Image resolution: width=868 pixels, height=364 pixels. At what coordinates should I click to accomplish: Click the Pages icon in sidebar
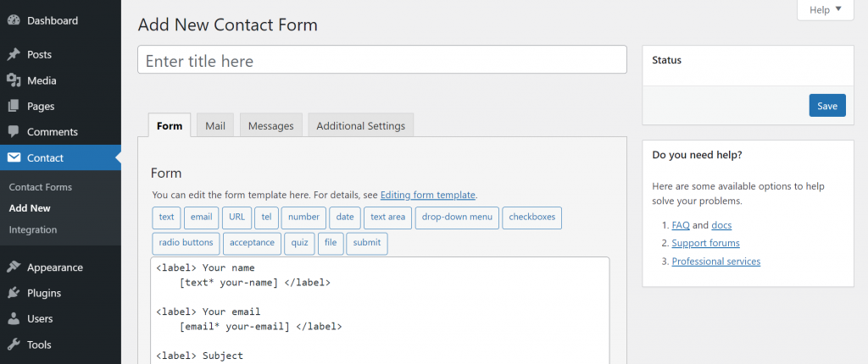14,106
